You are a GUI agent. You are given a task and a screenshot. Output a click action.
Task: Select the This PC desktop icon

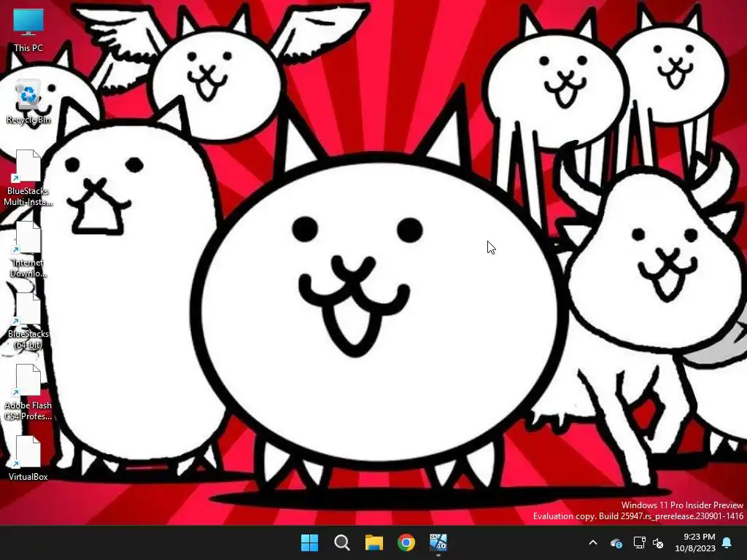point(28,30)
